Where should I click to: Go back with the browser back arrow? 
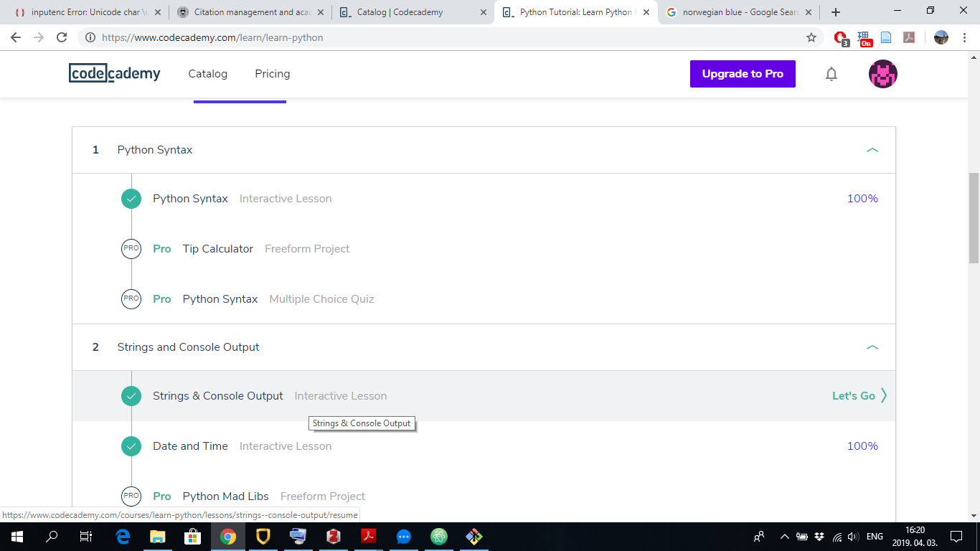click(16, 37)
